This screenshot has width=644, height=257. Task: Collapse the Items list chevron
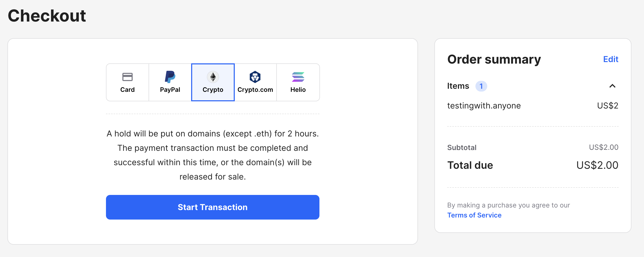coord(612,86)
